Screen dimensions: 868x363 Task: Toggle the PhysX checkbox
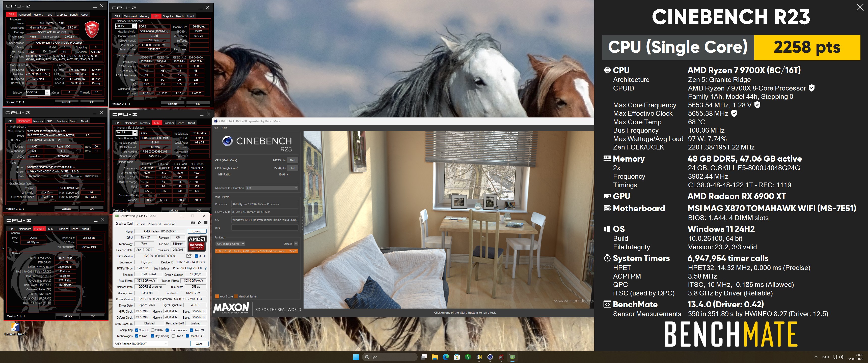tap(173, 336)
